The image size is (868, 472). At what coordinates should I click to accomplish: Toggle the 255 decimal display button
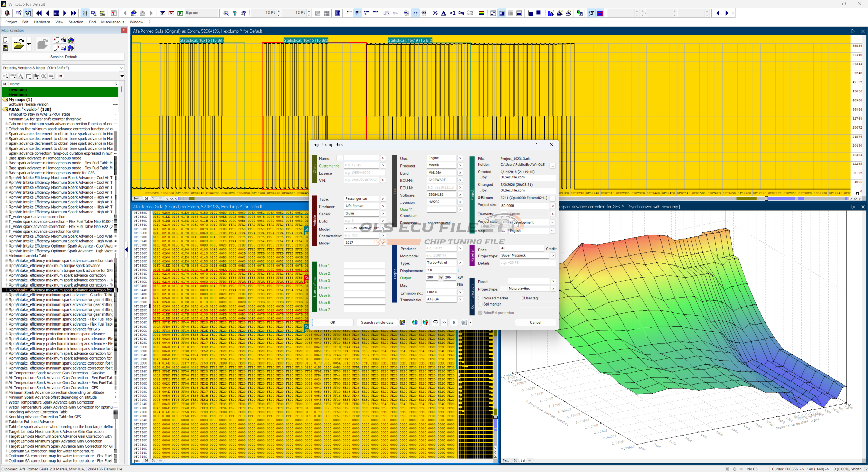[407, 13]
